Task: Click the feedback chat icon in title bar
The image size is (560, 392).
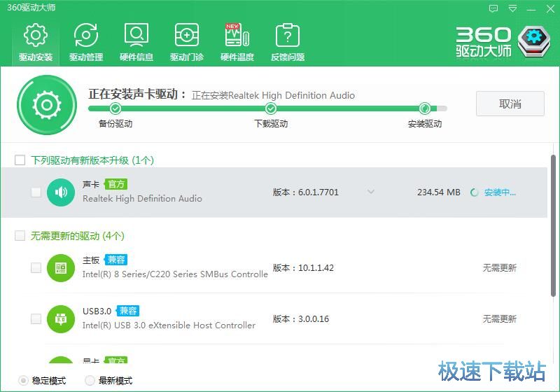Action: coord(493,8)
